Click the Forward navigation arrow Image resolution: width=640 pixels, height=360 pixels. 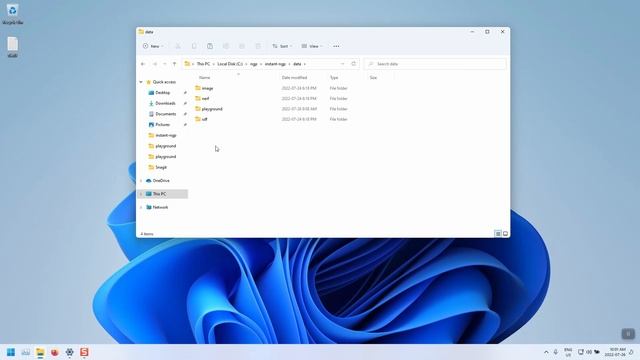pos(155,64)
